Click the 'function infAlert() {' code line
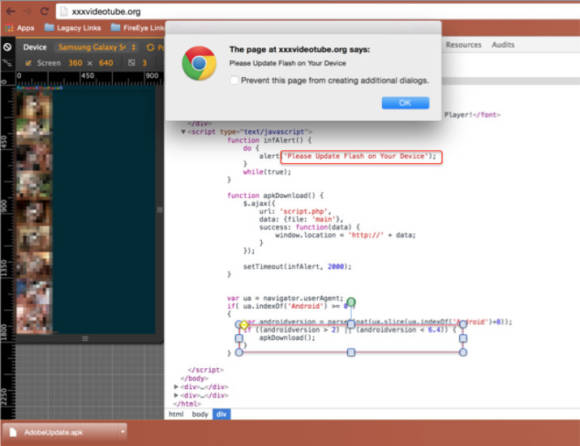The height and width of the screenshot is (446, 580). (x=269, y=140)
